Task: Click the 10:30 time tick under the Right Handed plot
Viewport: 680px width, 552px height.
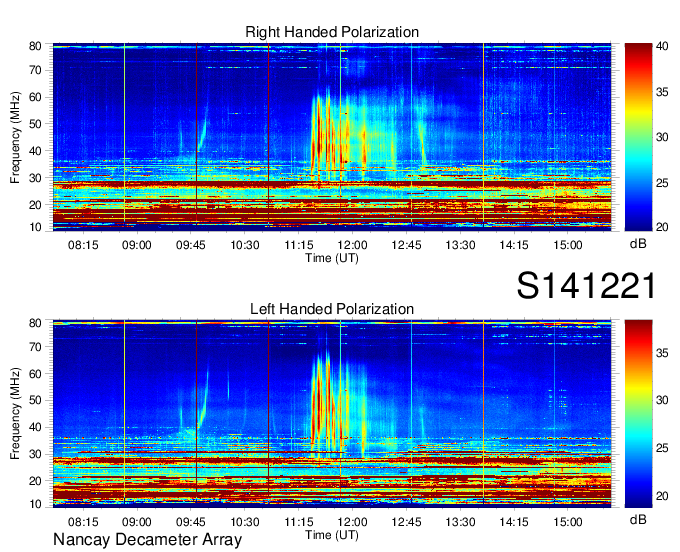Action: click(x=245, y=245)
